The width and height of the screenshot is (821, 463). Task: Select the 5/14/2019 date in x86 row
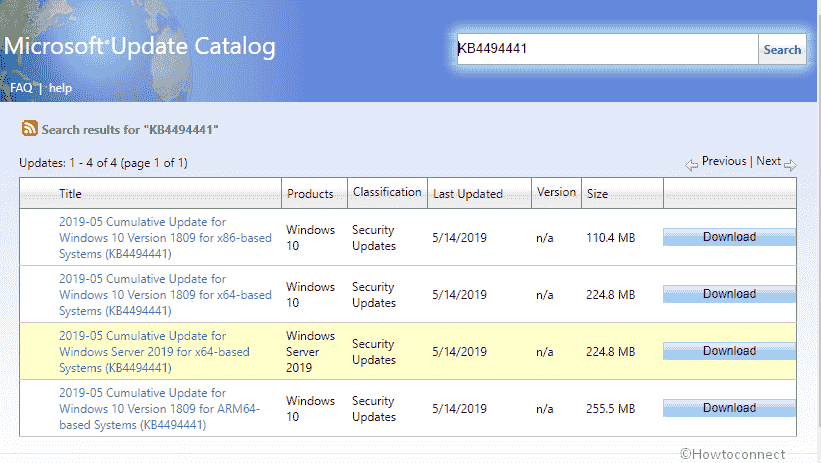[459, 238]
